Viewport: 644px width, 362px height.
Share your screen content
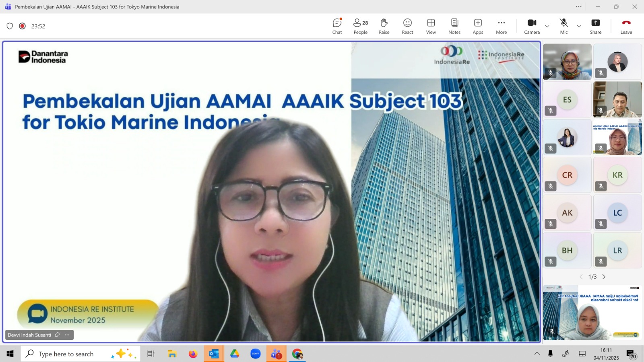[595, 26]
